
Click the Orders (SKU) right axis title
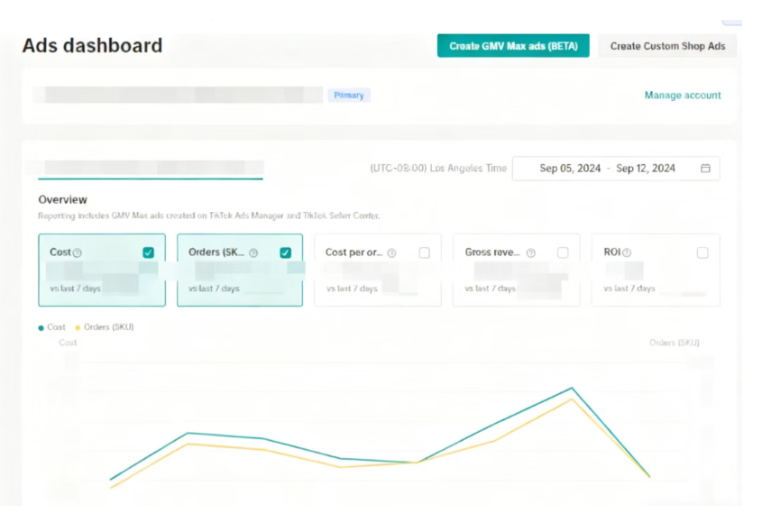[x=674, y=343]
